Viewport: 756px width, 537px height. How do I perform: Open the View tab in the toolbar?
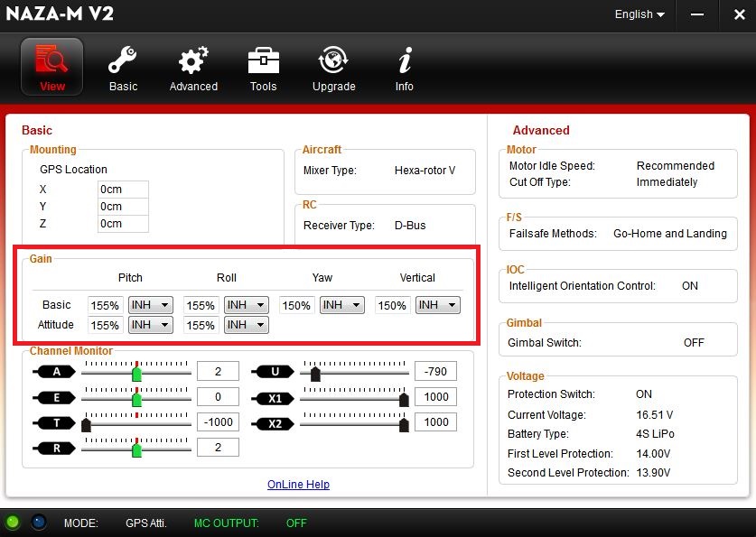(52, 67)
